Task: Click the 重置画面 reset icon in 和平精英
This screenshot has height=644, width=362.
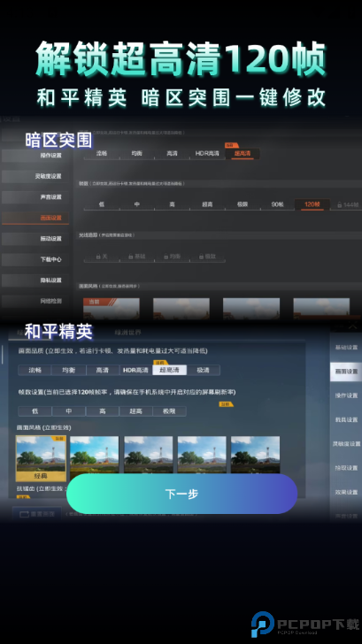Action: tap(24, 514)
